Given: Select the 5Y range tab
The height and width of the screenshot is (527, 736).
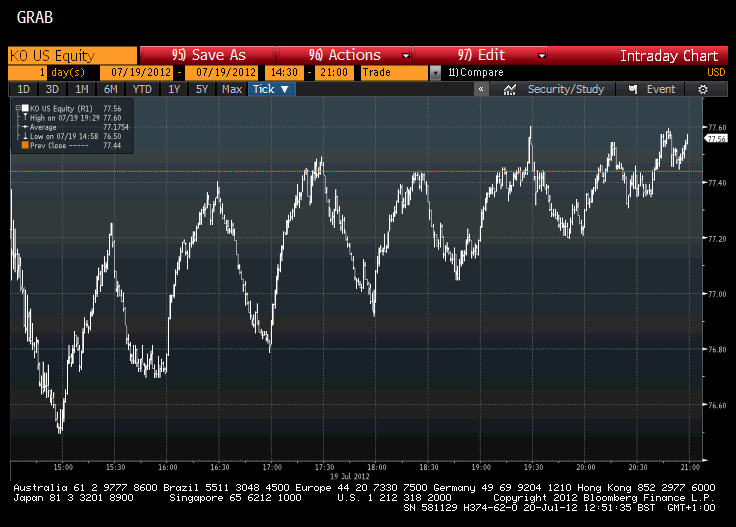Looking at the screenshot, I should tap(202, 89).
